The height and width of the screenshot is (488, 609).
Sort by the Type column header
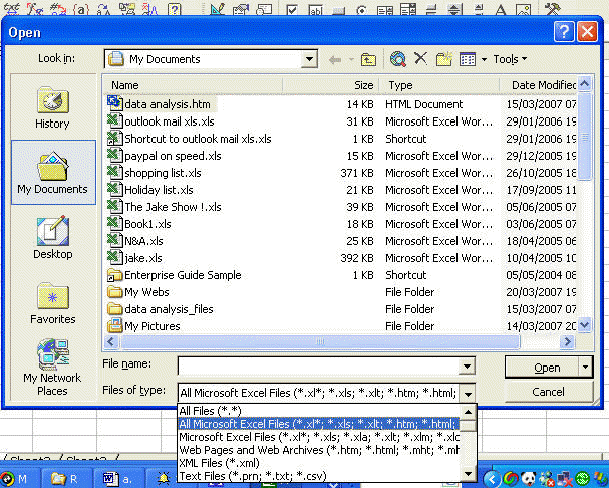point(439,85)
